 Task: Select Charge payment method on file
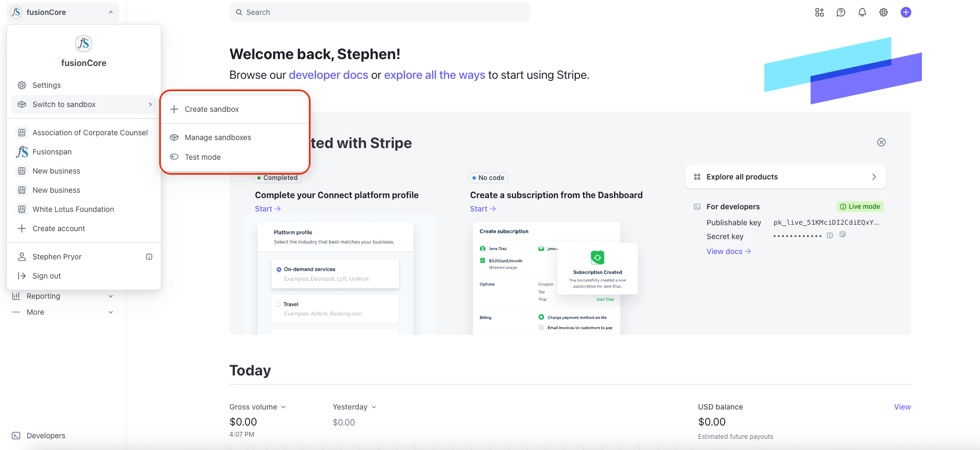541,317
